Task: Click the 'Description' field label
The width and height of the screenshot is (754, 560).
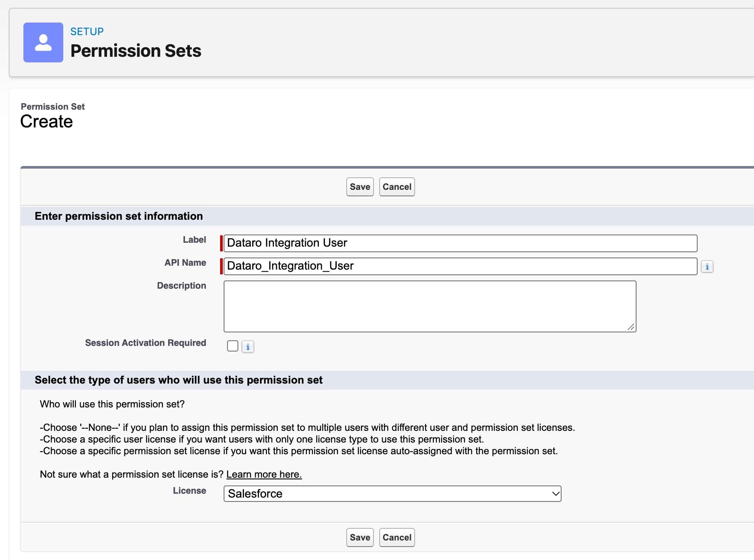Action: [182, 286]
